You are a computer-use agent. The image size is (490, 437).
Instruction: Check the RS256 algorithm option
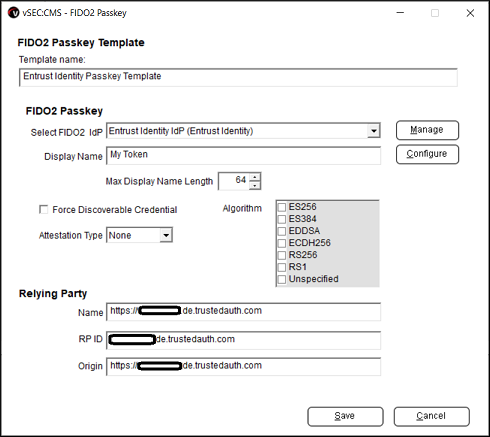pos(282,255)
